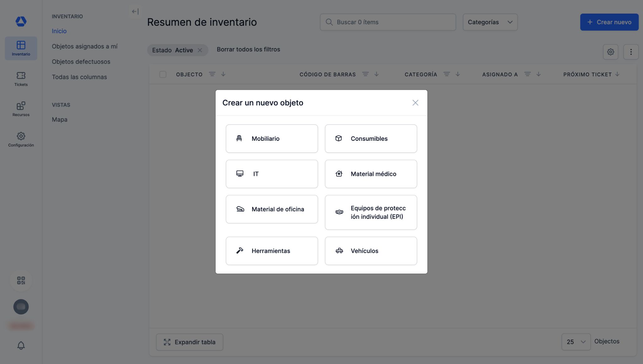Filter the Código de barras column

(365, 74)
